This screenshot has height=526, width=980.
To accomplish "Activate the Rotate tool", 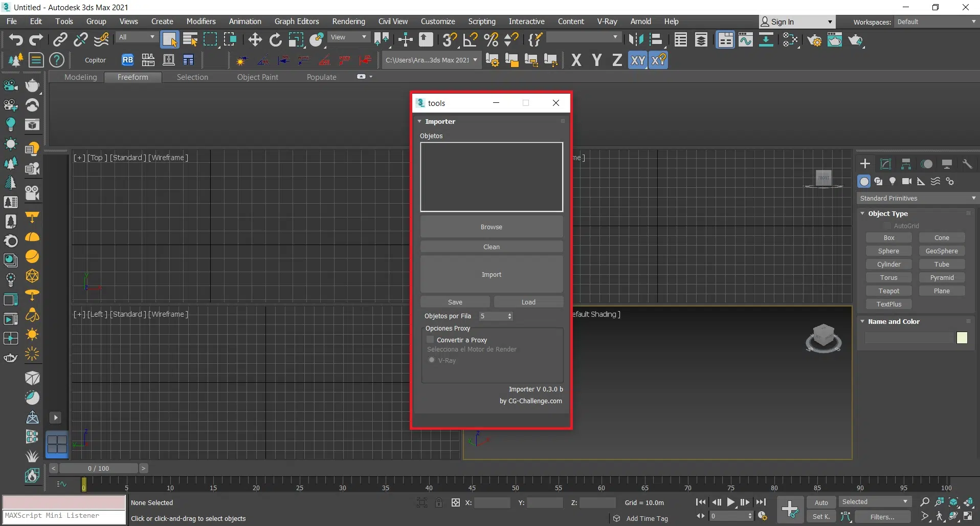I will point(275,40).
